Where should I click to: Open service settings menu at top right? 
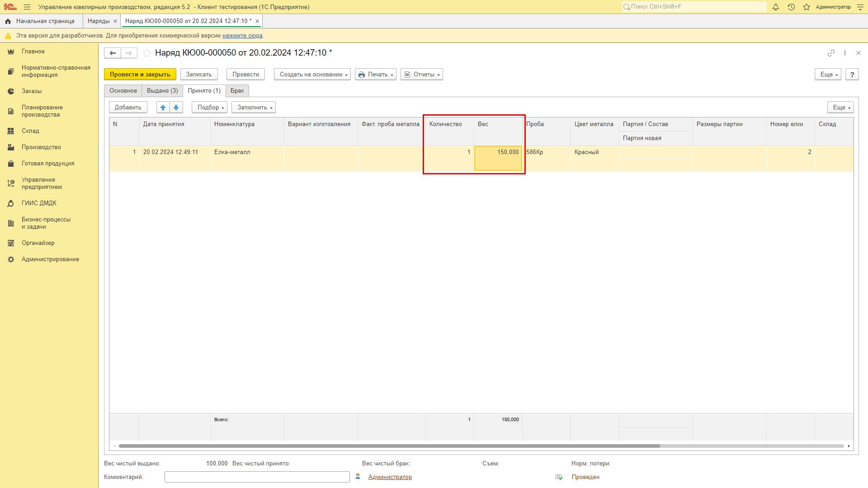[860, 7]
